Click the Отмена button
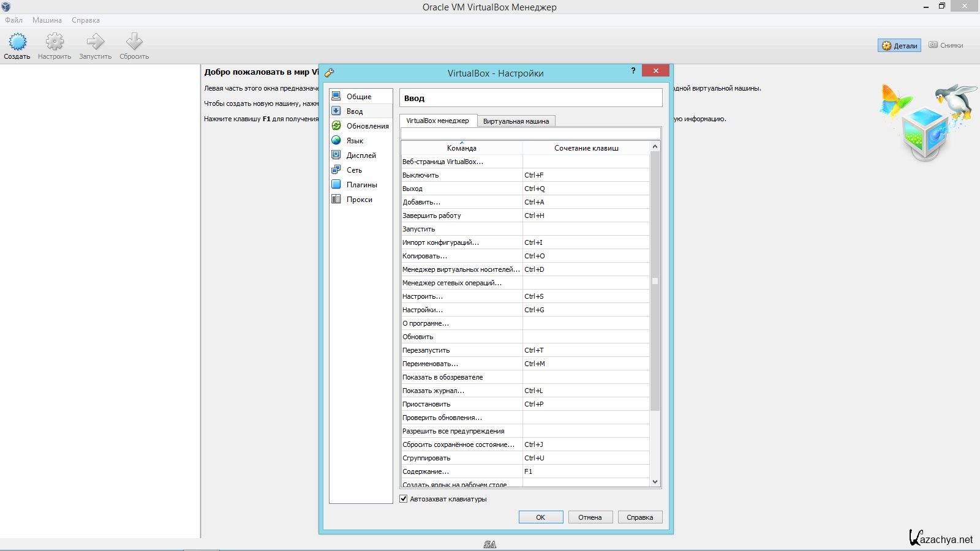 pyautogui.click(x=590, y=517)
